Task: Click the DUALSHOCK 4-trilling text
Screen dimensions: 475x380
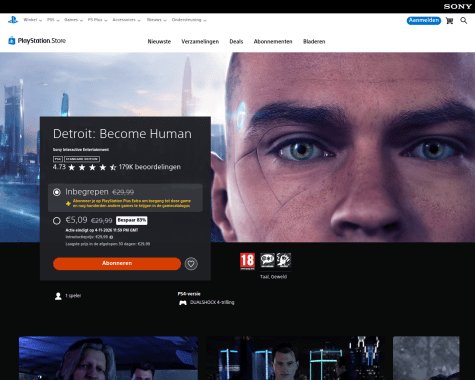Action: point(212,303)
